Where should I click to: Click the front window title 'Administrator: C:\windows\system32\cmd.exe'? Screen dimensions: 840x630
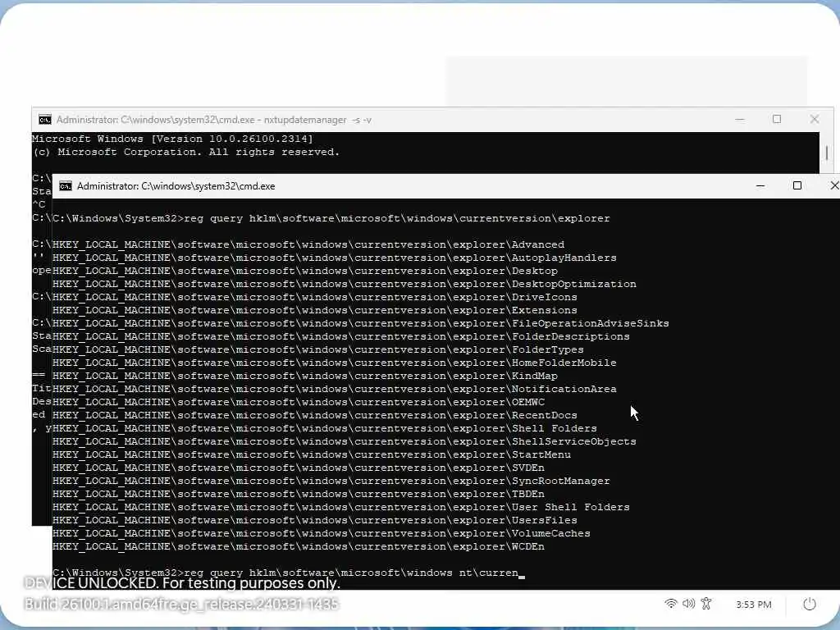(x=176, y=186)
